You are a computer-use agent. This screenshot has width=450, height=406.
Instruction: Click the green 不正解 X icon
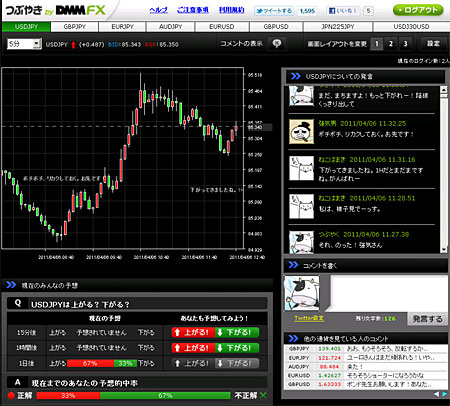coord(263,395)
